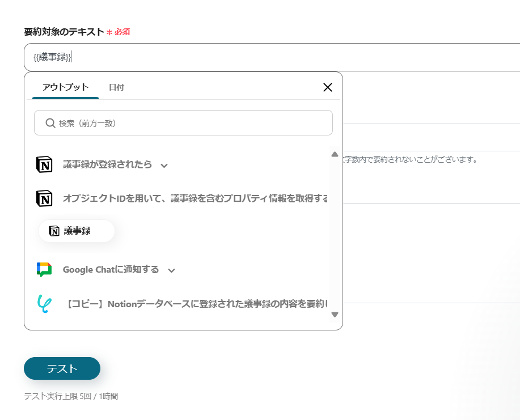520x420 pixels.
Task: Select the 議事録が登録されたら row label
Action: (107, 164)
